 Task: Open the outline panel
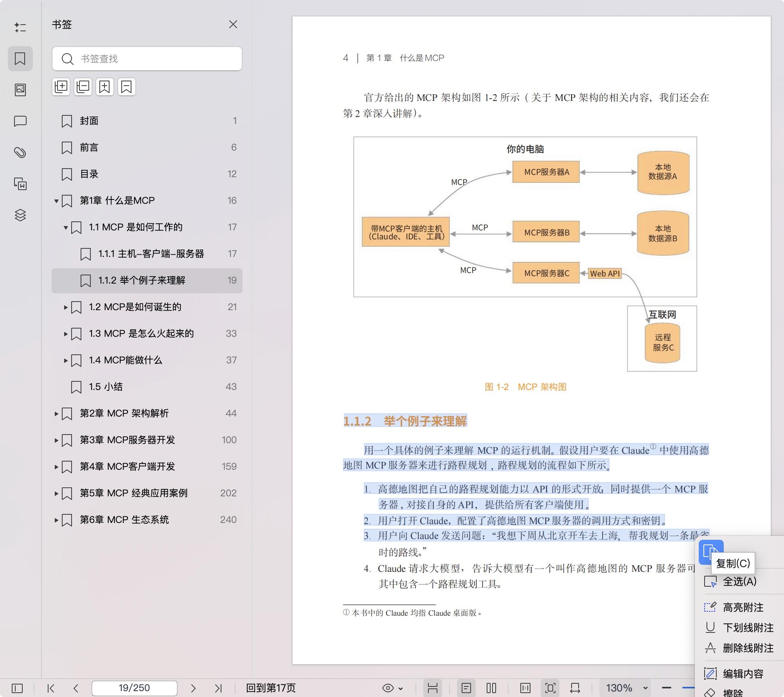(x=20, y=27)
